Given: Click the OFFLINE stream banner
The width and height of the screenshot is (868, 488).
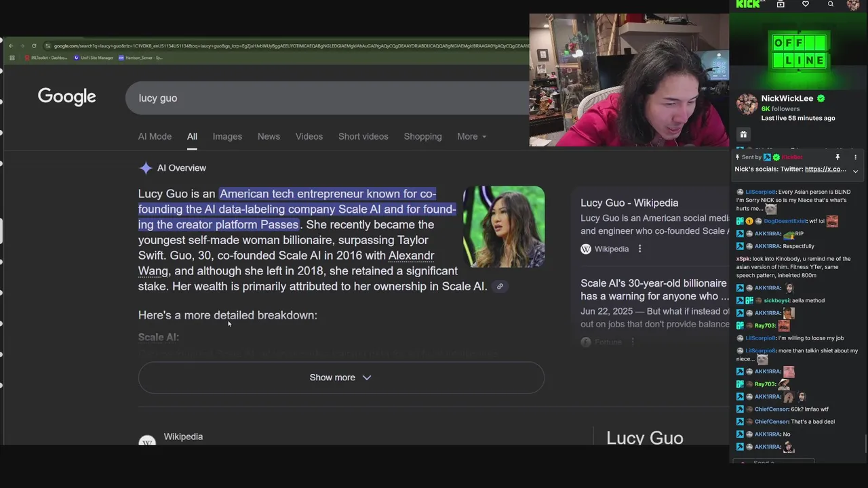Looking at the screenshot, I should pos(800,52).
